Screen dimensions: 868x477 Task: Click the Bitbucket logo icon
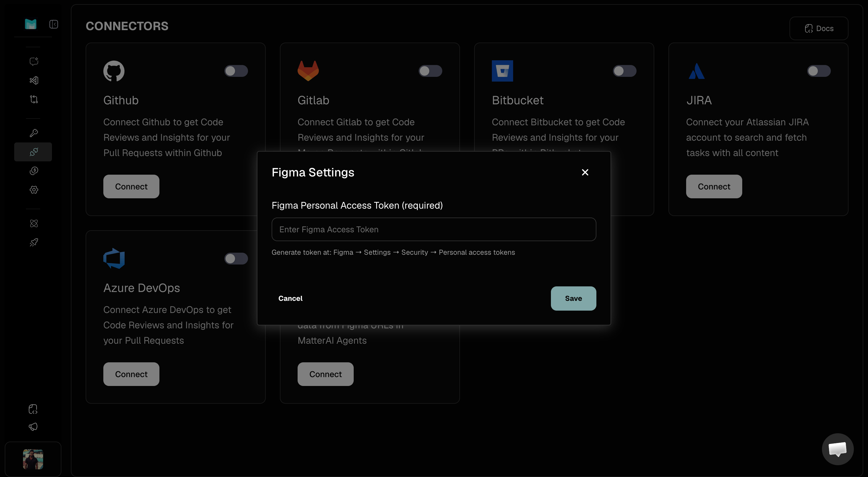502,71
